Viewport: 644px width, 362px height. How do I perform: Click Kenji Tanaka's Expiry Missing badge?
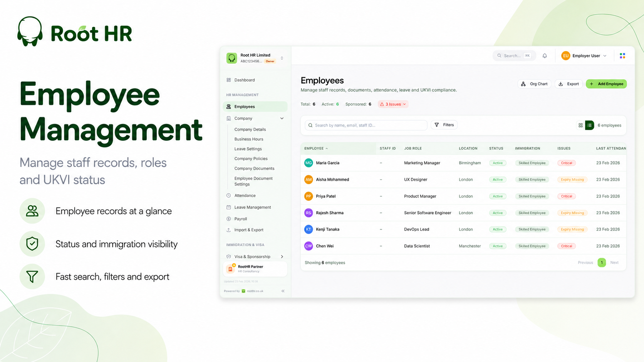click(x=572, y=229)
